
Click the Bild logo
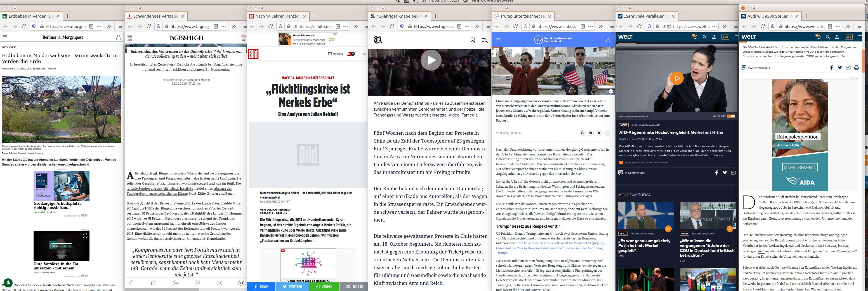tap(253, 54)
